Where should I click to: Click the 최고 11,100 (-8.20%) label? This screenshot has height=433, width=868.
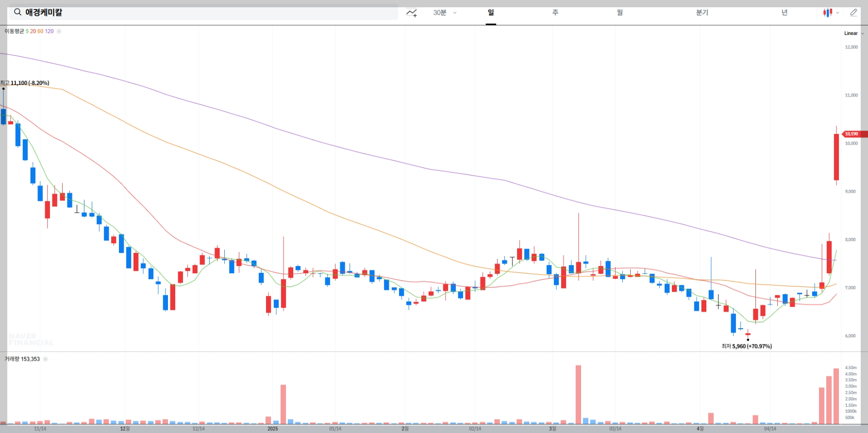[x=25, y=83]
